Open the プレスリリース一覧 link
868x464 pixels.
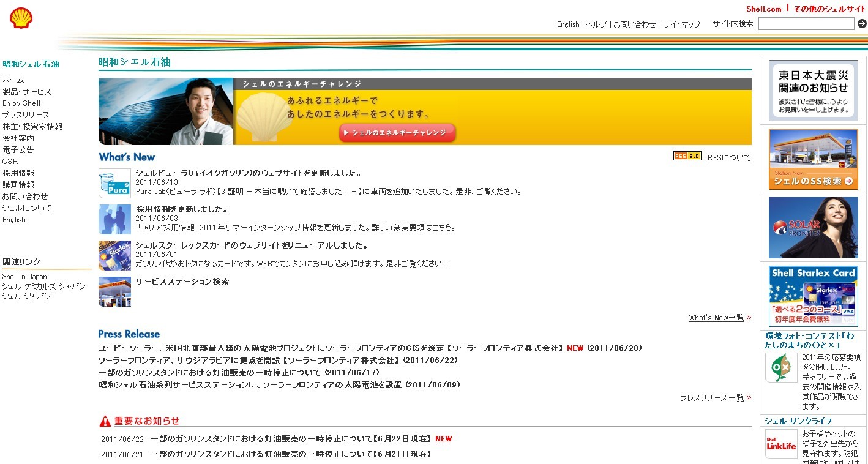tap(712, 398)
